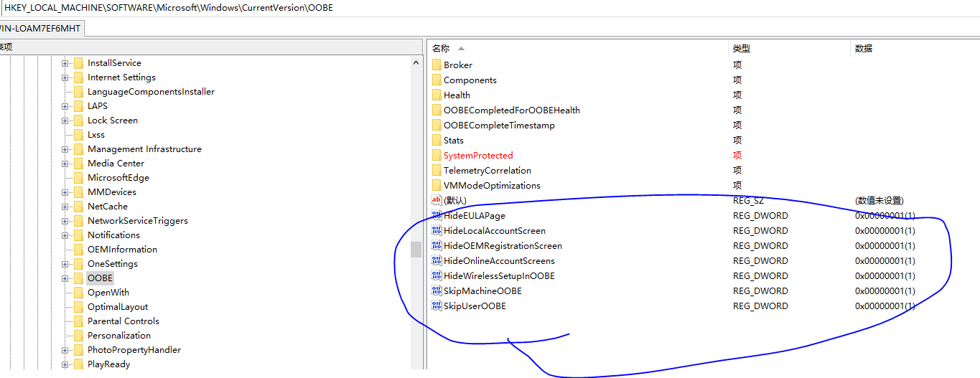
Task: Select the HideOnlineAccountScreens value
Action: 499,261
